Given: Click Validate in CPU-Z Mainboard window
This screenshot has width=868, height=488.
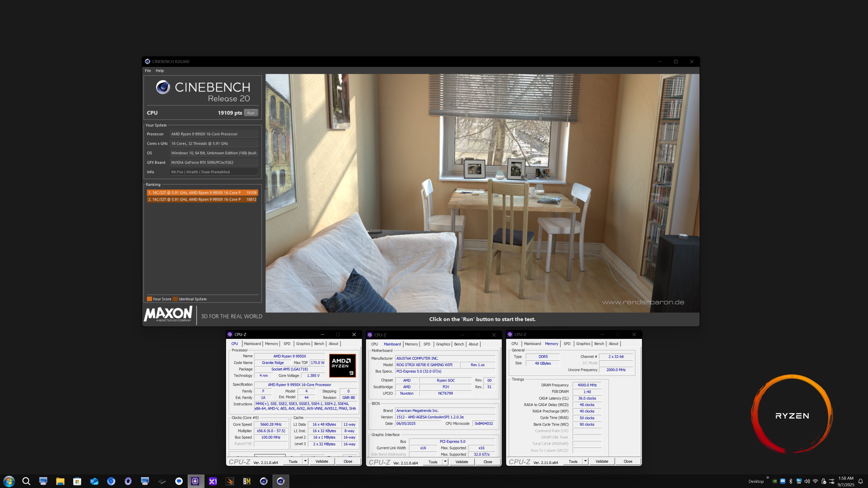Looking at the screenshot, I should (462, 461).
